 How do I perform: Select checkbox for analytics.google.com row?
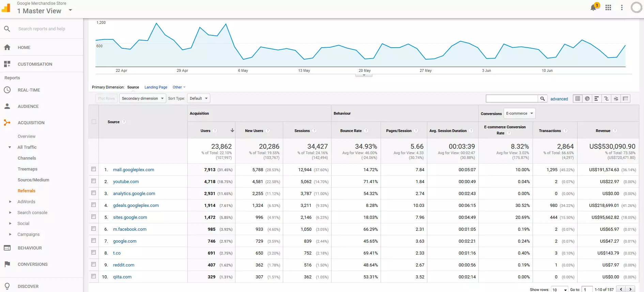[x=94, y=193]
